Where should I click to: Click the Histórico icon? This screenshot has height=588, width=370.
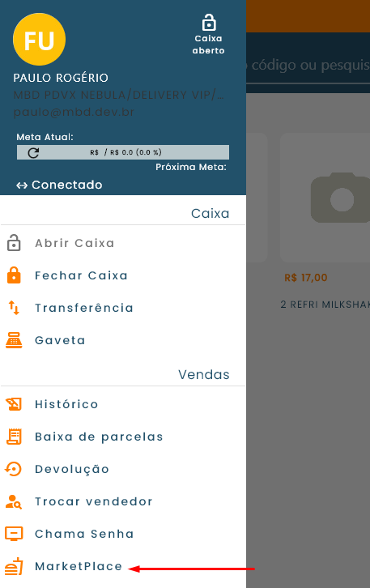point(14,404)
